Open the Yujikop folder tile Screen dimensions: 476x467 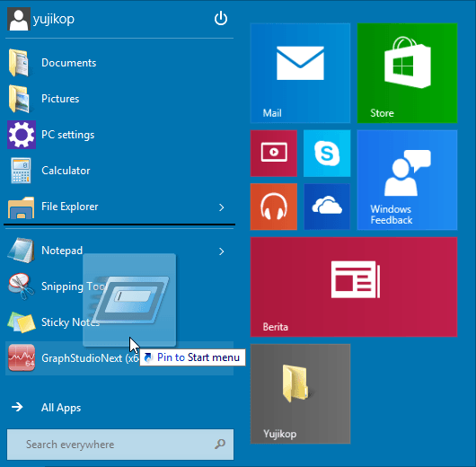[x=300, y=394]
